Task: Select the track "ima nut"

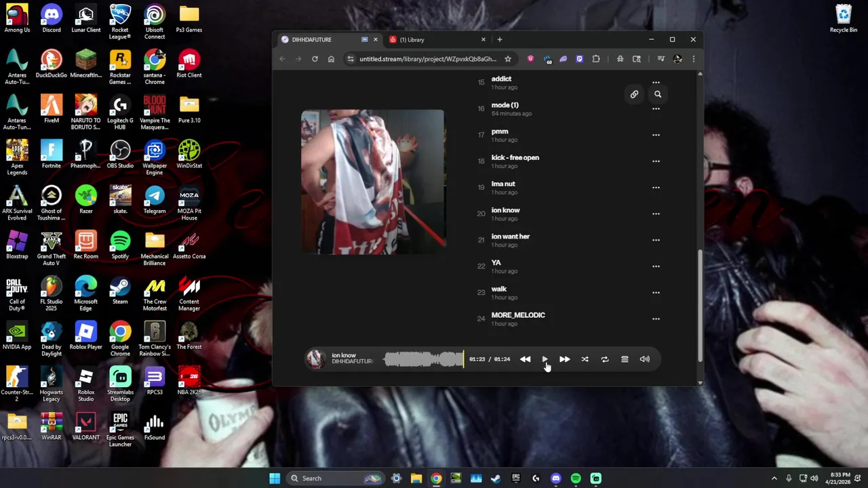Action: click(x=503, y=184)
